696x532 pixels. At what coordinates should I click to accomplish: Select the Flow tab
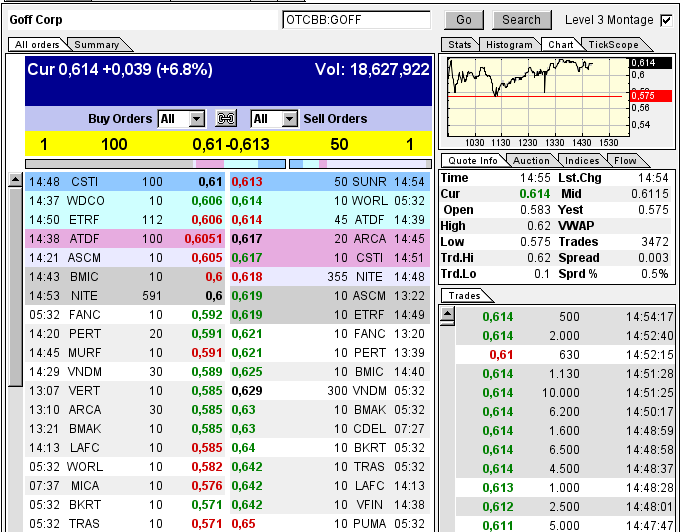(x=624, y=160)
